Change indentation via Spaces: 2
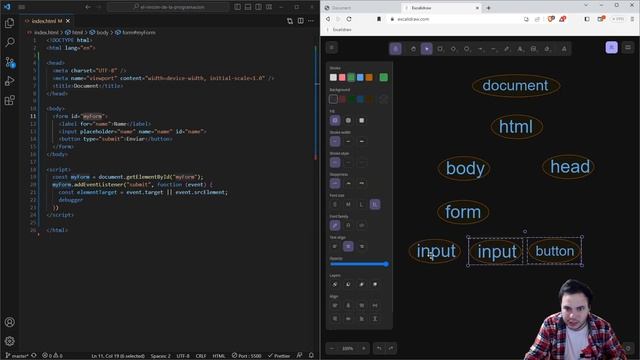The image size is (640, 360). (x=160, y=356)
